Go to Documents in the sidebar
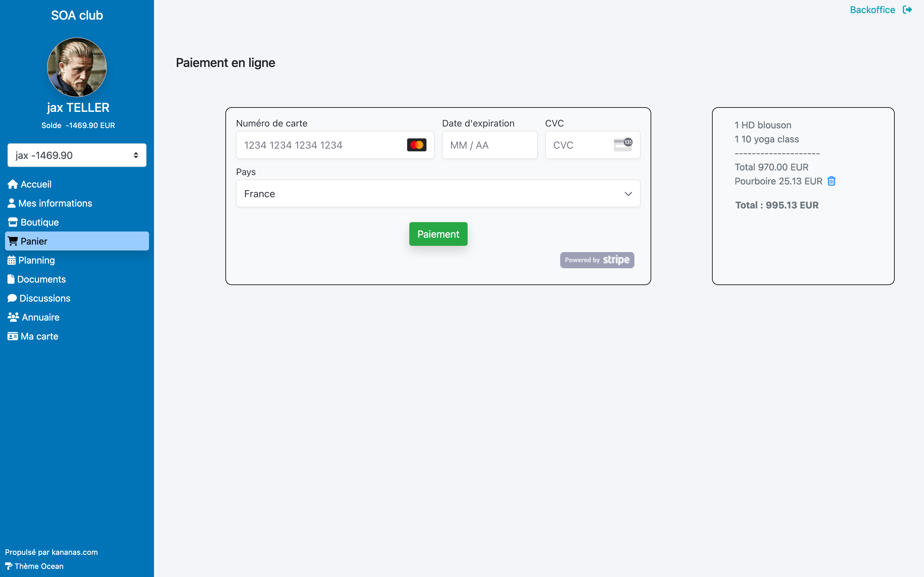The width and height of the screenshot is (924, 577). pos(37,279)
